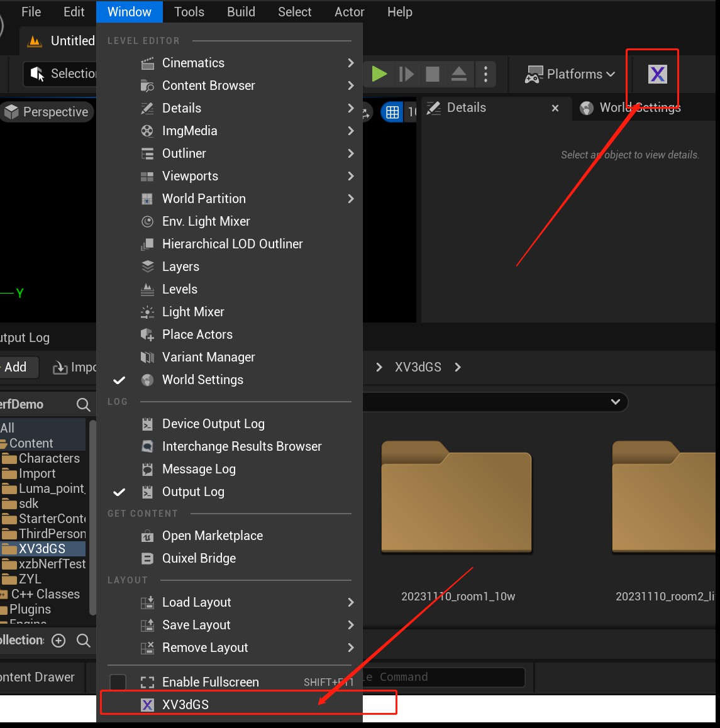720x728 pixels.
Task: Select the StarterContent folder in tree
Action: [43, 519]
